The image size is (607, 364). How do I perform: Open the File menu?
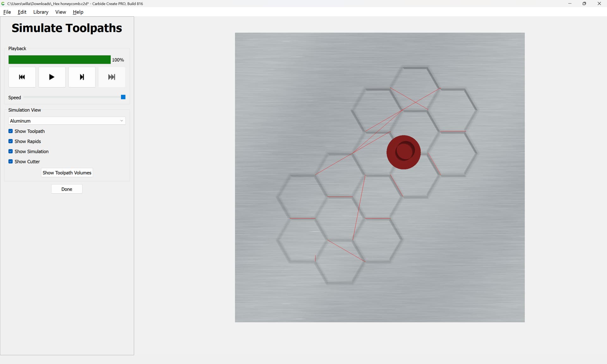click(7, 12)
